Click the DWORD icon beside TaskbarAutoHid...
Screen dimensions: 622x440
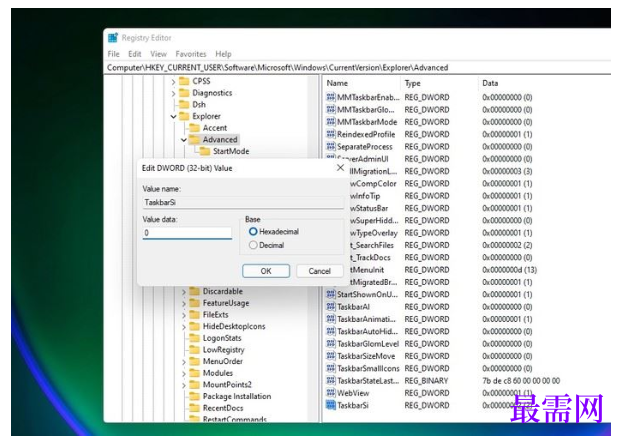(x=330, y=331)
